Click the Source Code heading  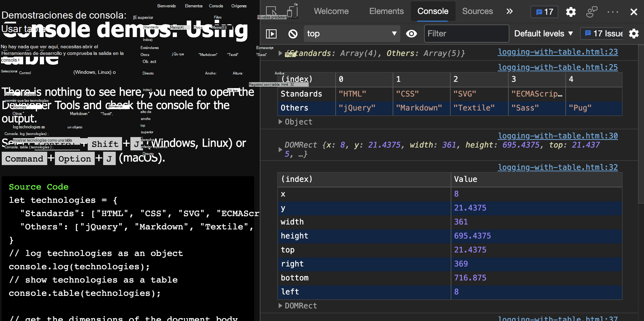(x=38, y=187)
